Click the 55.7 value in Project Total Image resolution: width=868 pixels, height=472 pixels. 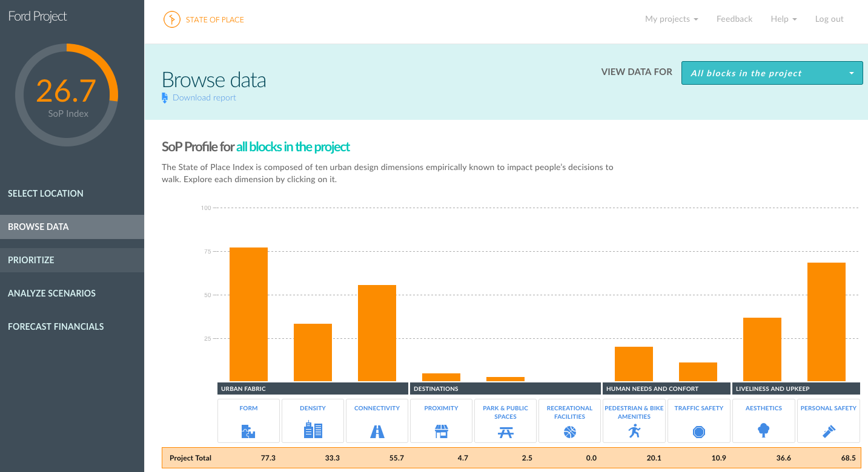(x=397, y=458)
